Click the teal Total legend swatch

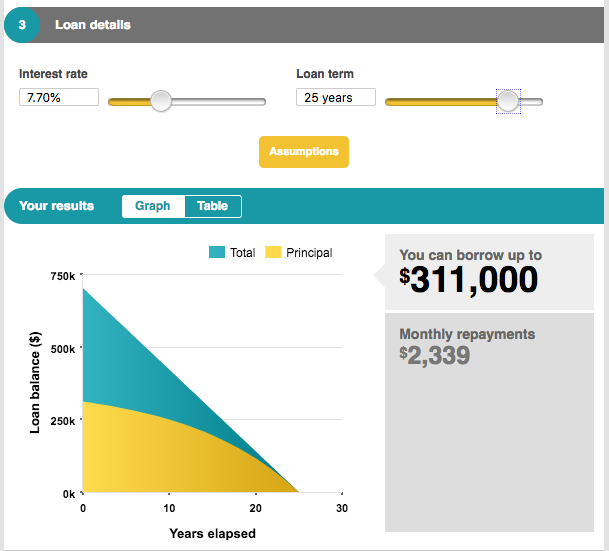[x=217, y=253]
